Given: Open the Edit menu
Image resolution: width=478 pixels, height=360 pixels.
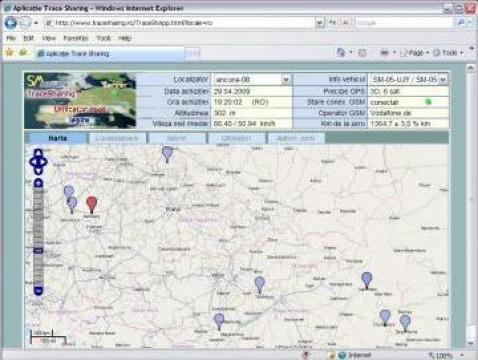Looking at the screenshot, I should click(x=28, y=38).
